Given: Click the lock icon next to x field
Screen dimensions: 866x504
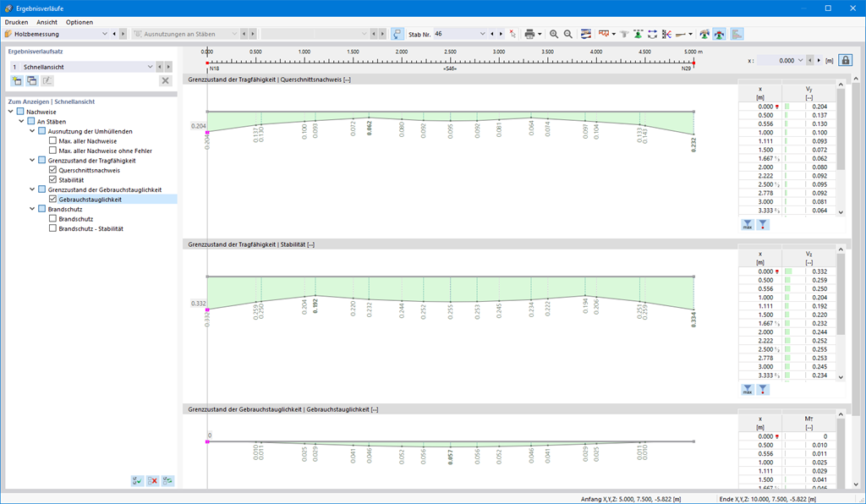Looking at the screenshot, I should click(846, 60).
